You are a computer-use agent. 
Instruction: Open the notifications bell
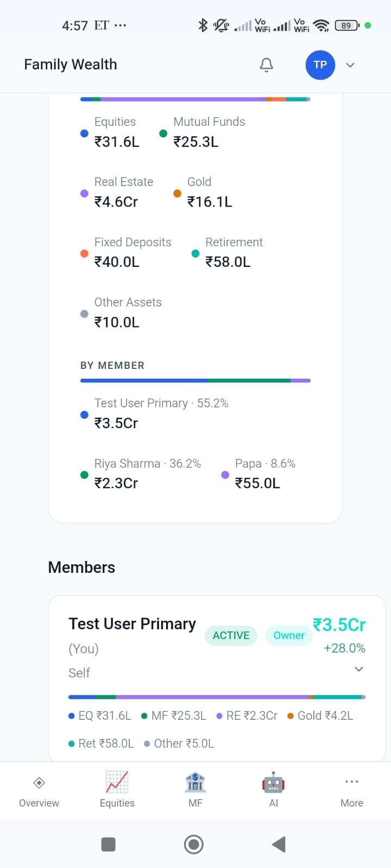[266, 65]
